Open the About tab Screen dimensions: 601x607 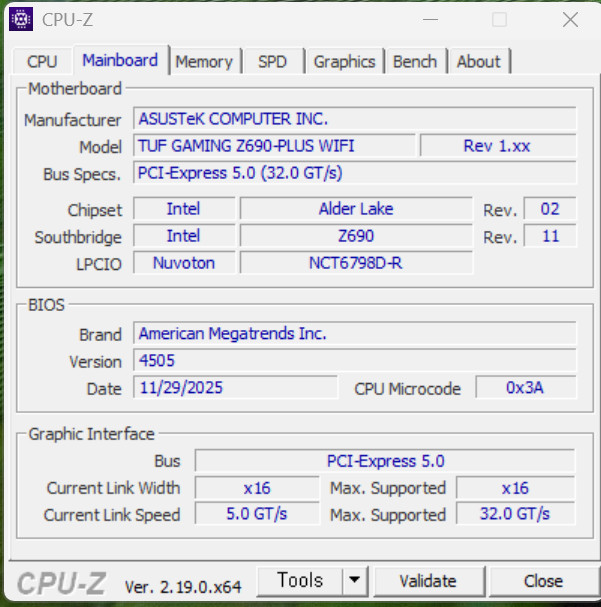point(479,62)
